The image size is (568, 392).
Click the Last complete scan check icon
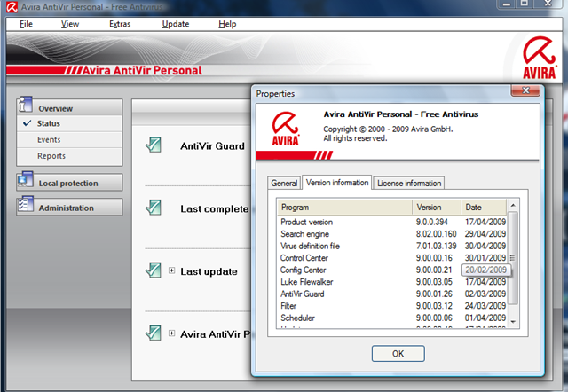pos(154,208)
